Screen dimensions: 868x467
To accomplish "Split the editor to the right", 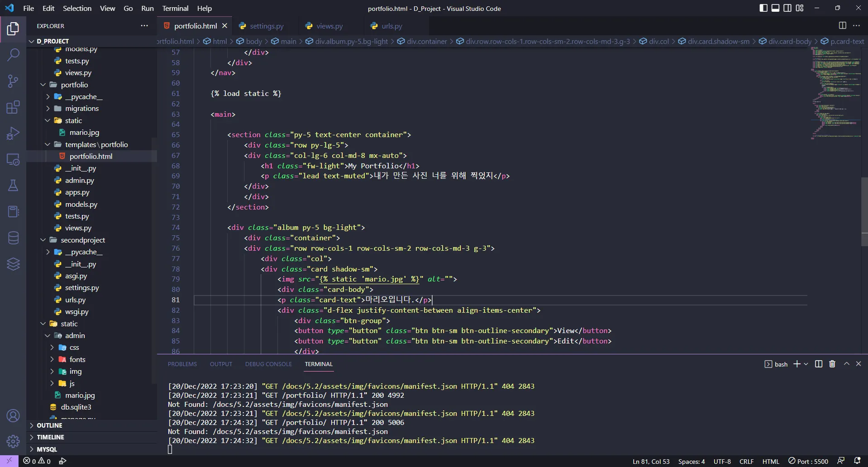I will coord(842,26).
